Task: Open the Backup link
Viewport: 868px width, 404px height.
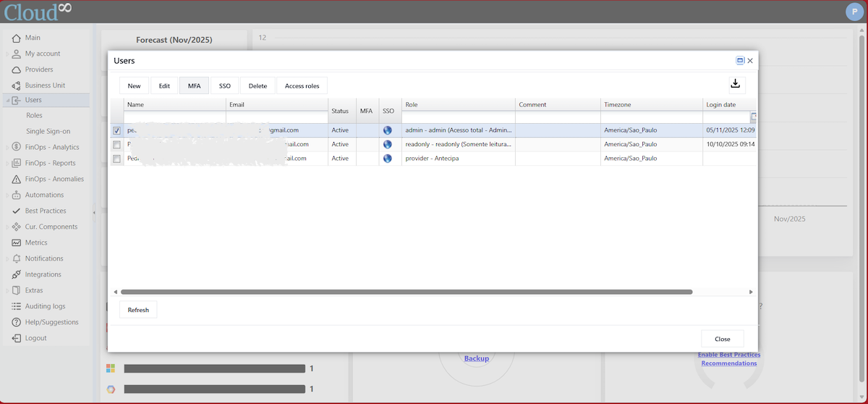Action: [x=477, y=358]
